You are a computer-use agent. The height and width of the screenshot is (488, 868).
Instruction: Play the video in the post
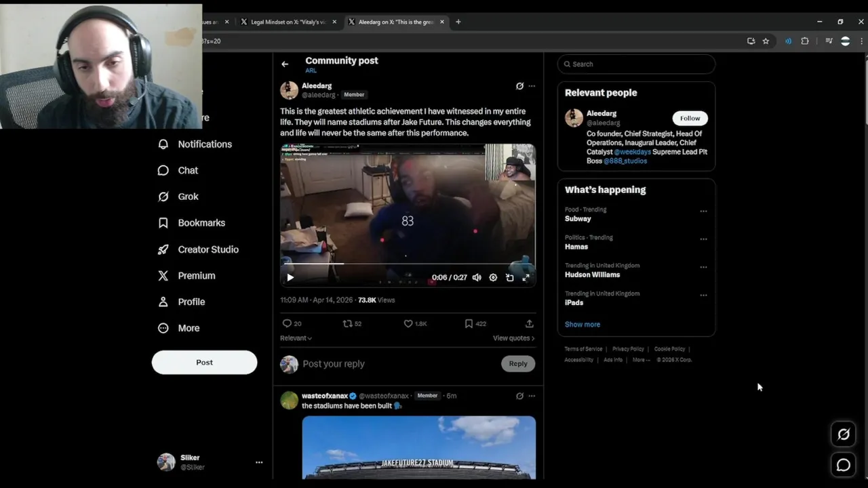(290, 277)
